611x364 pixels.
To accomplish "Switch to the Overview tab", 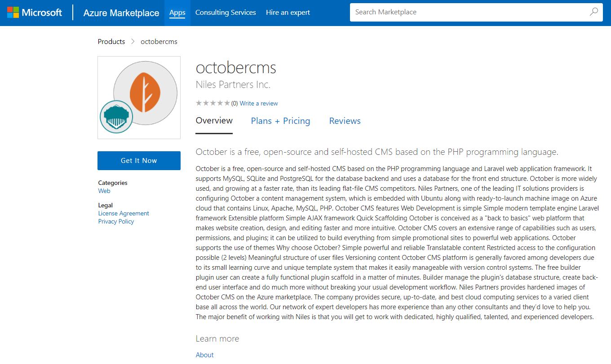I will (x=214, y=121).
